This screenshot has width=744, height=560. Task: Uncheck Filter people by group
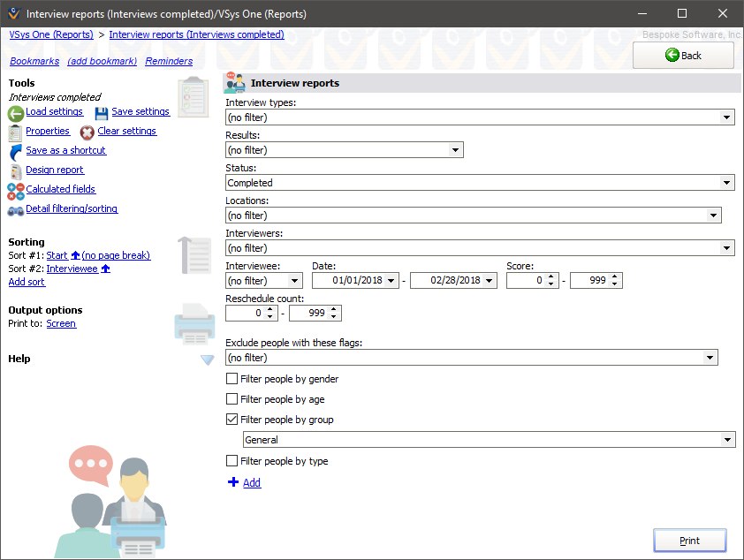[232, 420]
